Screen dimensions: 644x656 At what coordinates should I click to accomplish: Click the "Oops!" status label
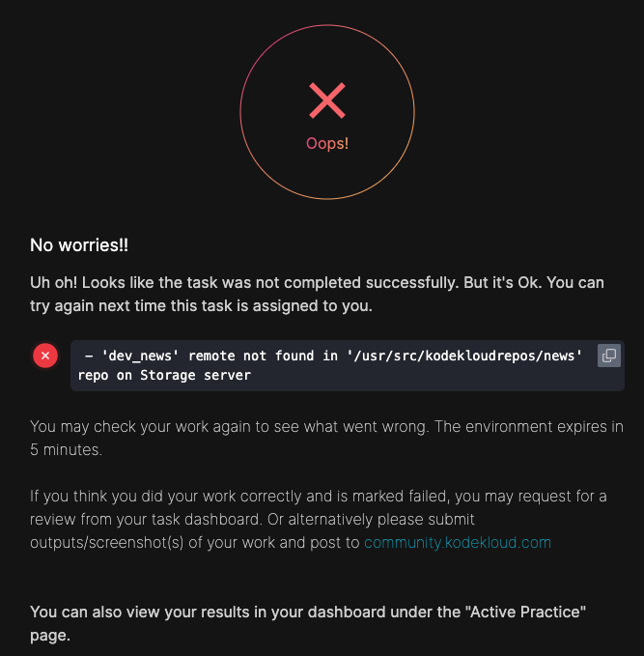click(327, 143)
